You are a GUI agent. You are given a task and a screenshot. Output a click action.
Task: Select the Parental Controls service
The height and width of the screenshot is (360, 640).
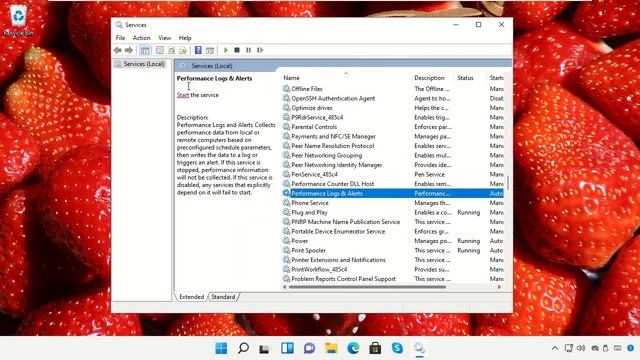click(393, 127)
